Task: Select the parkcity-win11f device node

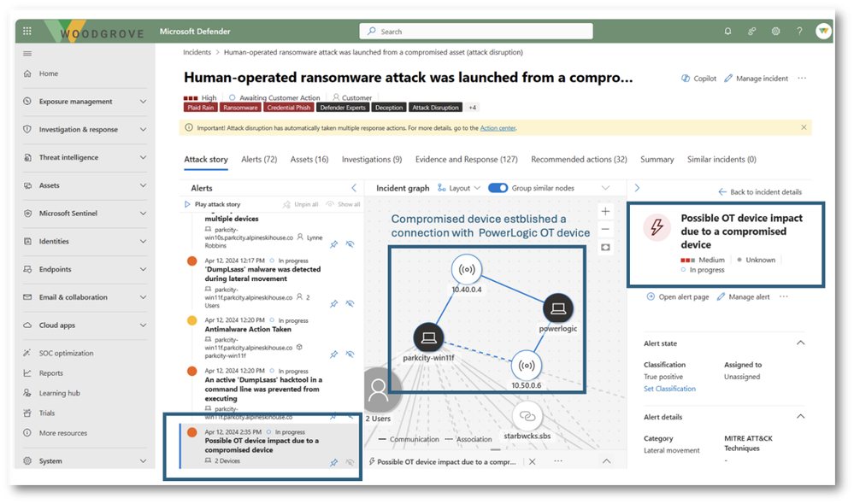Action: click(x=428, y=338)
